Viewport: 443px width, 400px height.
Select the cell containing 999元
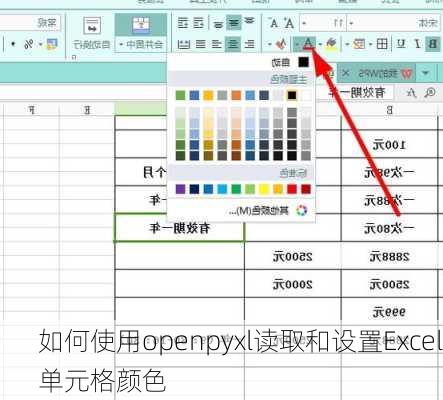(389, 312)
